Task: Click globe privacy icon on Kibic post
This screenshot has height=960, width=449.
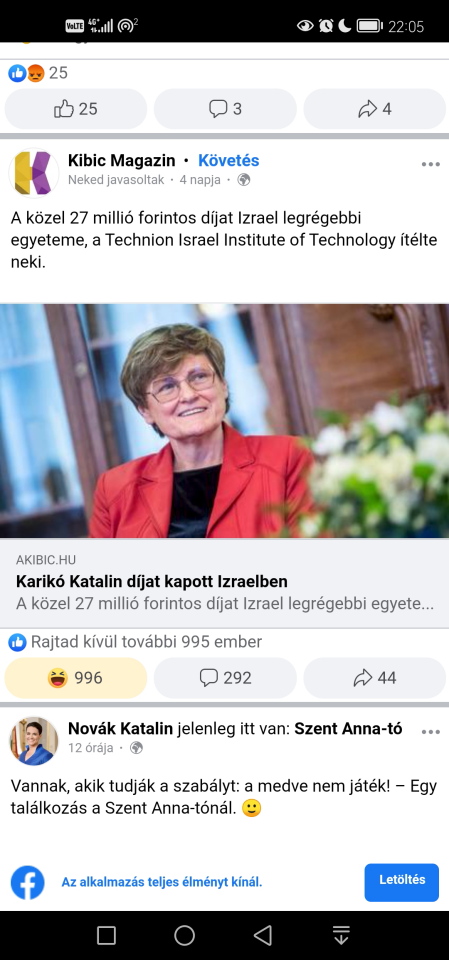Action: 244,180
